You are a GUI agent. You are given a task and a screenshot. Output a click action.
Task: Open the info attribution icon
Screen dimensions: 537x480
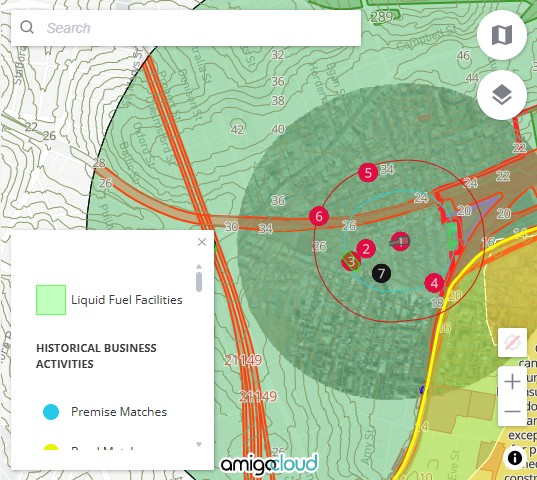click(515, 457)
